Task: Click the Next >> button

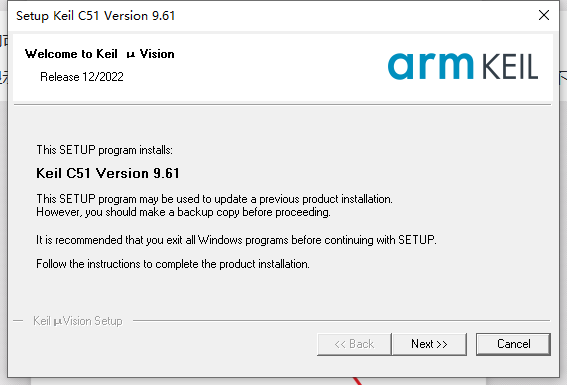Action: pos(429,344)
